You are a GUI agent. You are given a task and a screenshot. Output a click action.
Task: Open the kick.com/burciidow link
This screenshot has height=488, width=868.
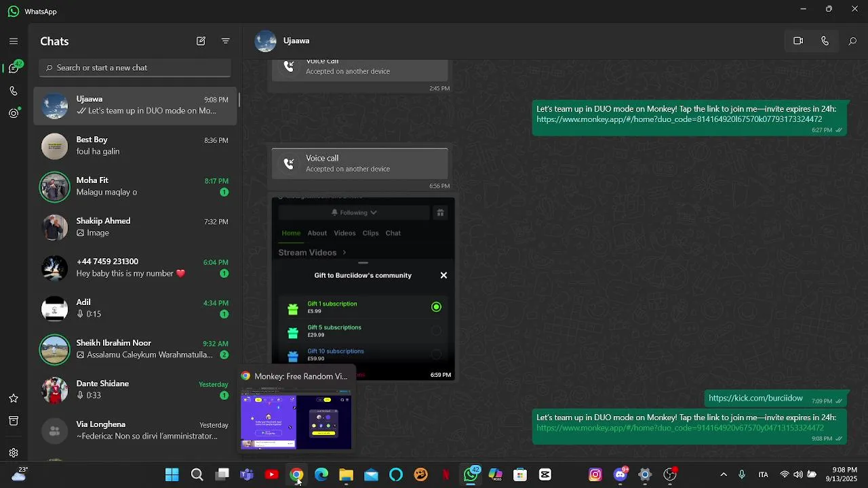tap(755, 399)
